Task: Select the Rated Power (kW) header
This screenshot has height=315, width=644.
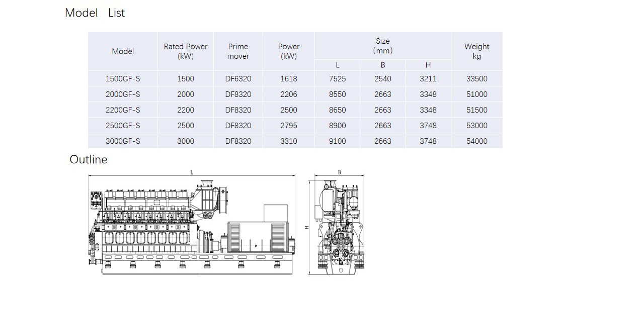Action: (186, 51)
